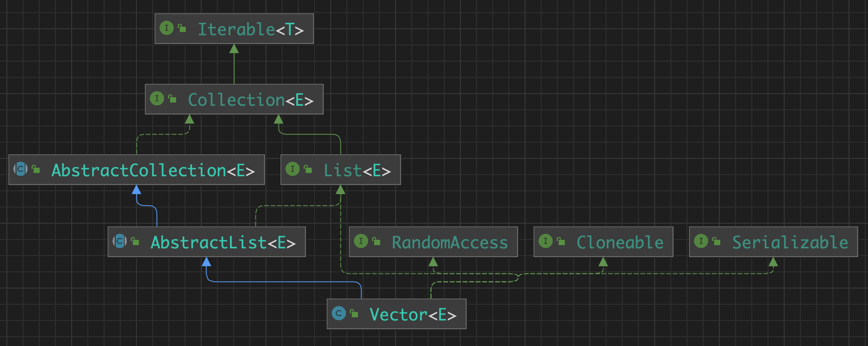Click the blue arrowhead under AbstractList<E>
The height and width of the screenshot is (346, 868).
pos(206,262)
